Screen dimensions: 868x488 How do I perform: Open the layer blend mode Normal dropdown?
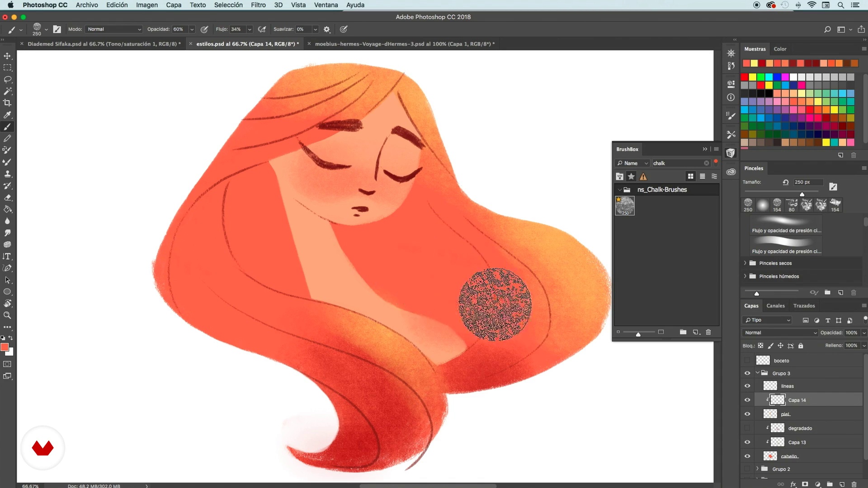(780, 333)
